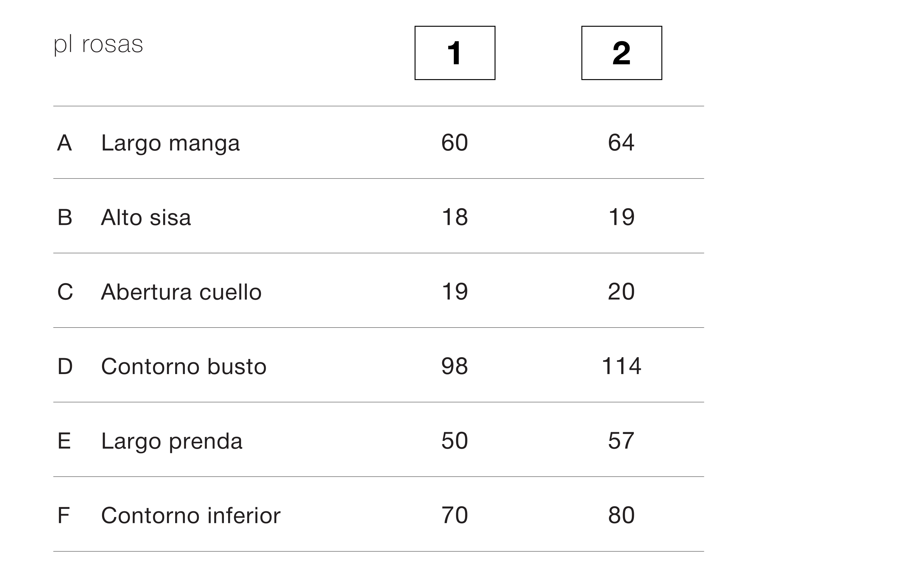Select the 'Contorno busto' row label

[184, 367]
